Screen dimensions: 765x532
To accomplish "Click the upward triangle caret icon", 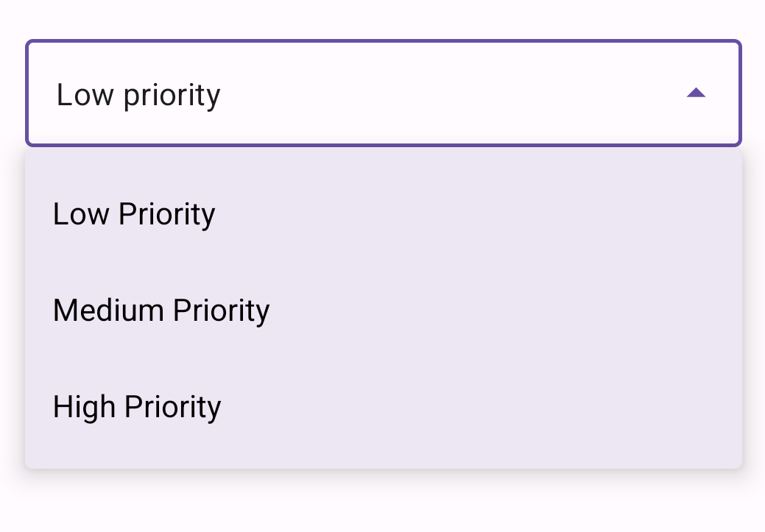I will [x=696, y=93].
